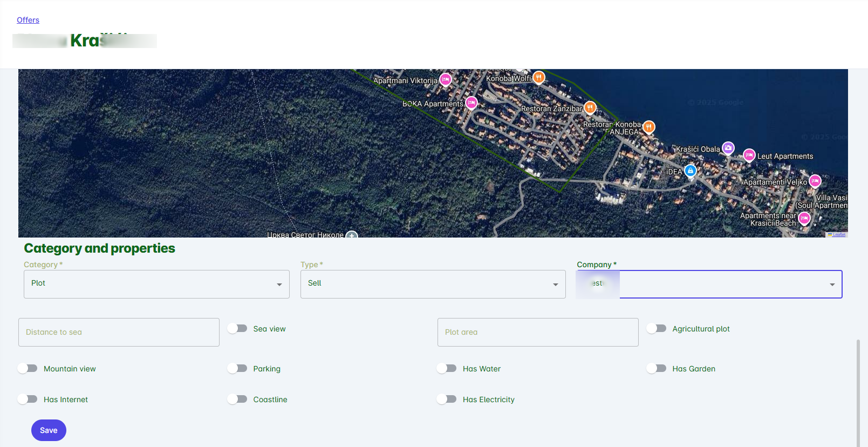Viewport: 868px width, 447px height.
Task: Click the Црква Светог Николе church marker
Action: pyautogui.click(x=352, y=235)
